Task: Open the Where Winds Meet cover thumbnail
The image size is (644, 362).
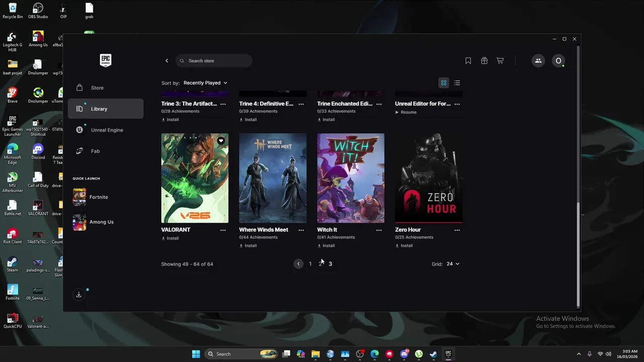Action: (273, 178)
